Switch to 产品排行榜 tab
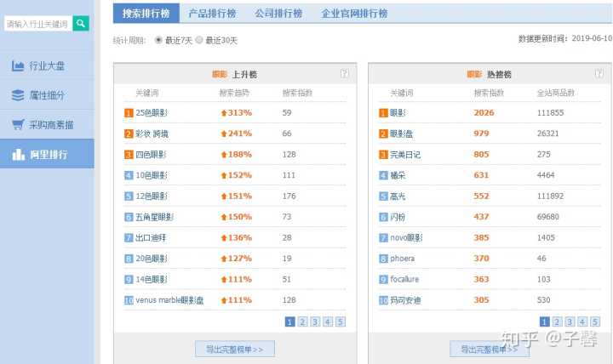 pos(212,14)
